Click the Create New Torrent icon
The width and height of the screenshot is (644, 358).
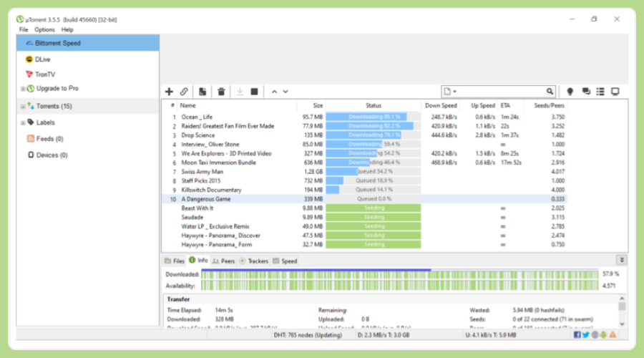203,91
